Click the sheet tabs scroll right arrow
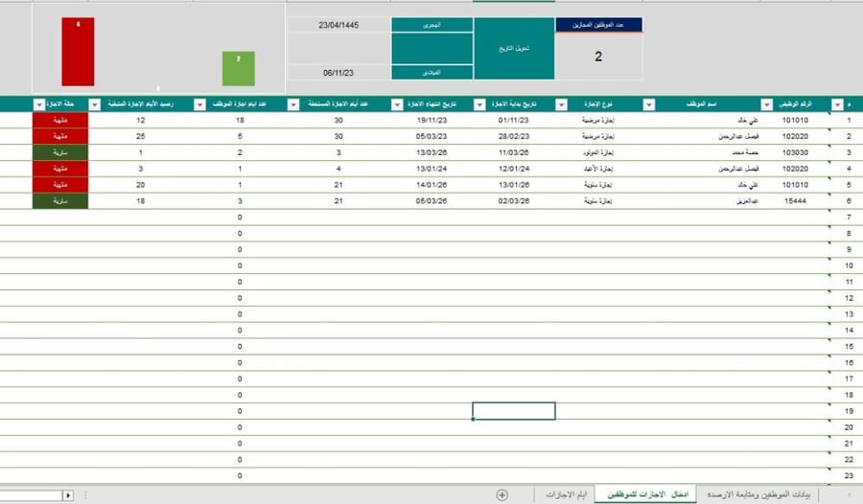The image size is (863, 504). point(68,495)
